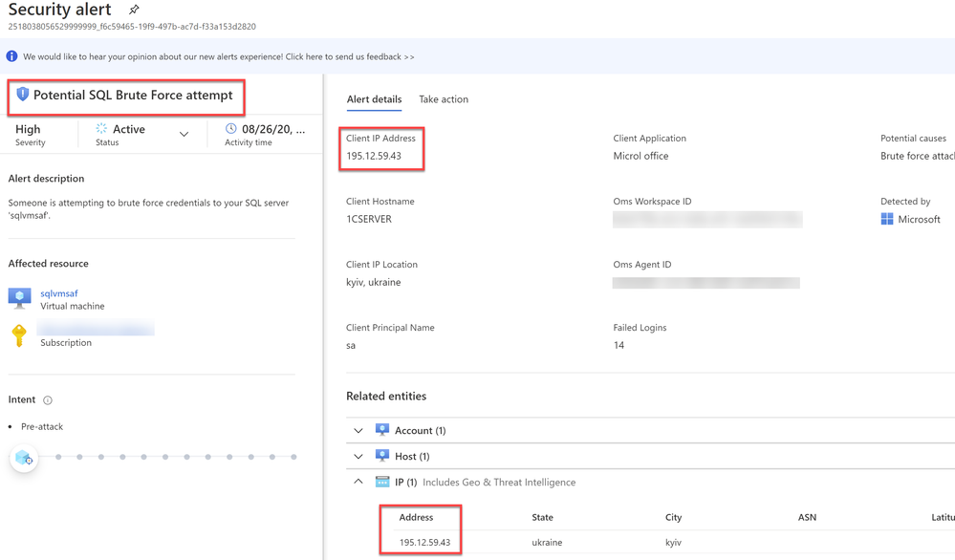Click the last dot on intent timeline

[x=293, y=457]
